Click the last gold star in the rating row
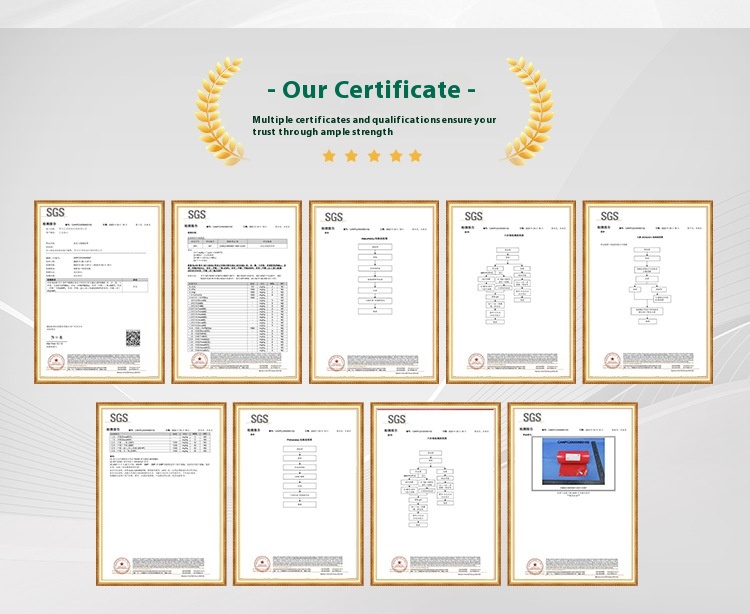 pos(415,156)
